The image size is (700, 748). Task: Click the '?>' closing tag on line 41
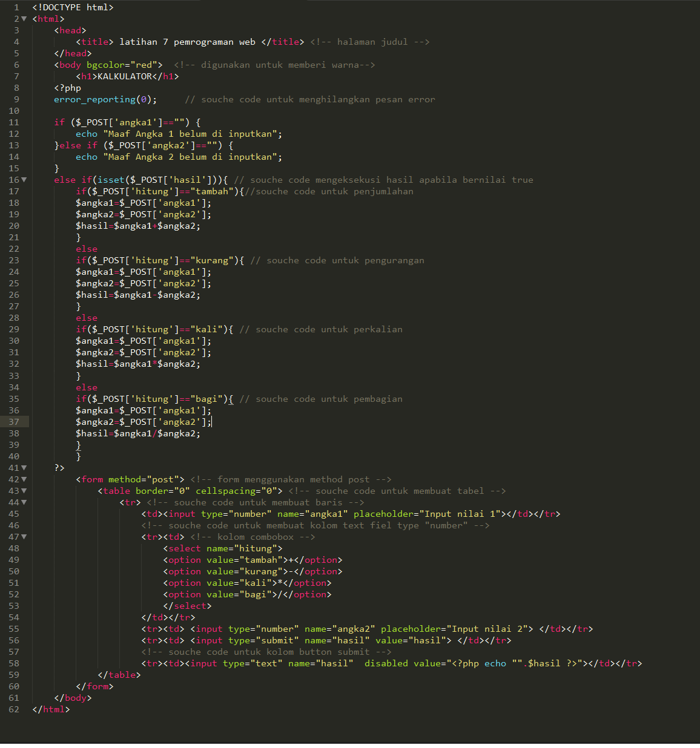(x=59, y=468)
